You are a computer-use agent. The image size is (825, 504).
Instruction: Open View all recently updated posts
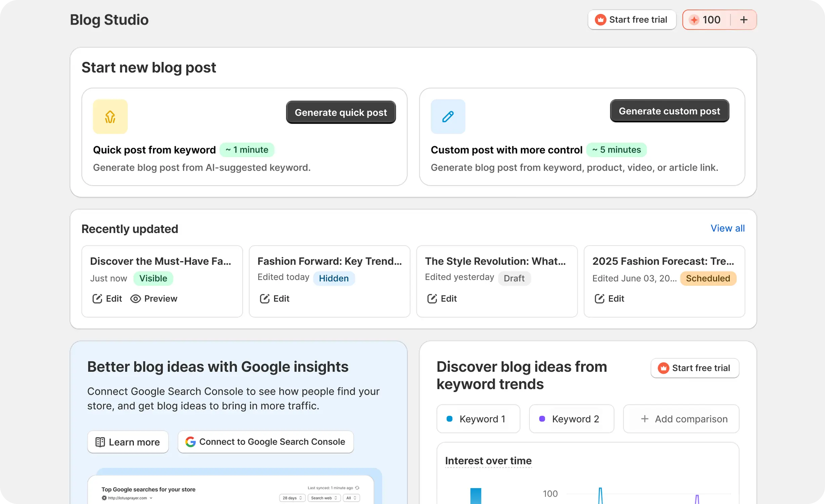pyautogui.click(x=727, y=228)
